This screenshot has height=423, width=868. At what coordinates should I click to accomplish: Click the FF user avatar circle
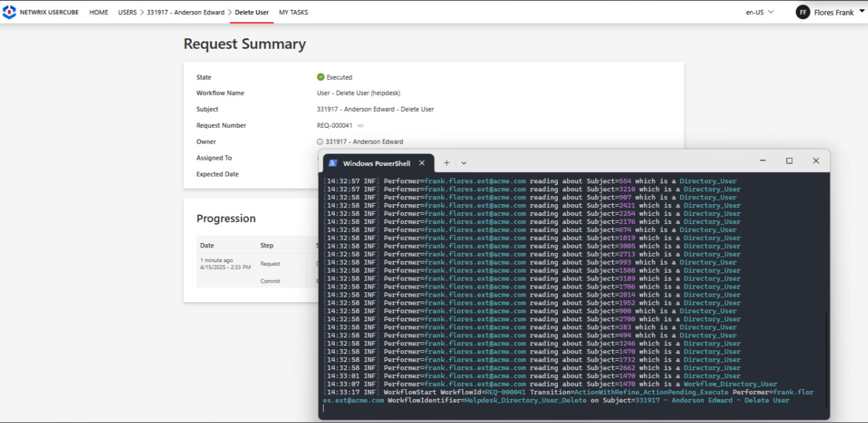click(803, 12)
